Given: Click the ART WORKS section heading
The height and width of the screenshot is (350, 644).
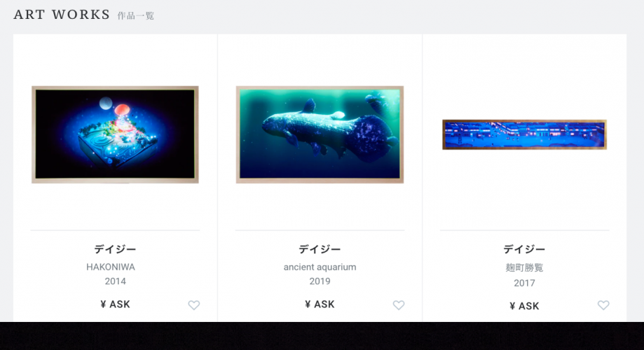Looking at the screenshot, I should (62, 15).
